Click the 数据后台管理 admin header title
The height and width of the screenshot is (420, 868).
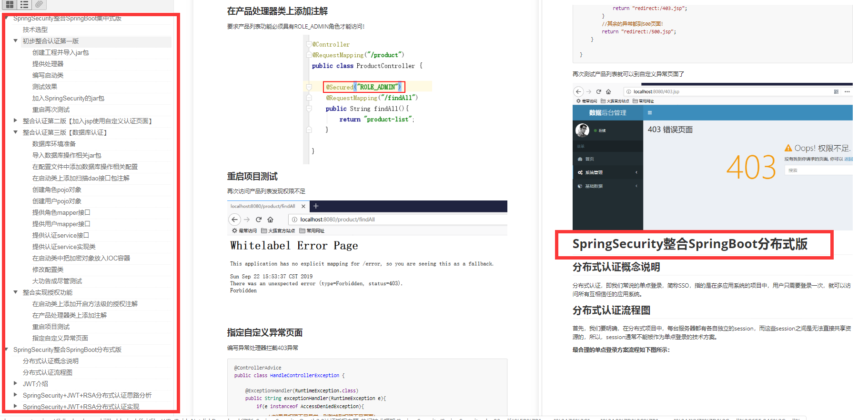607,113
